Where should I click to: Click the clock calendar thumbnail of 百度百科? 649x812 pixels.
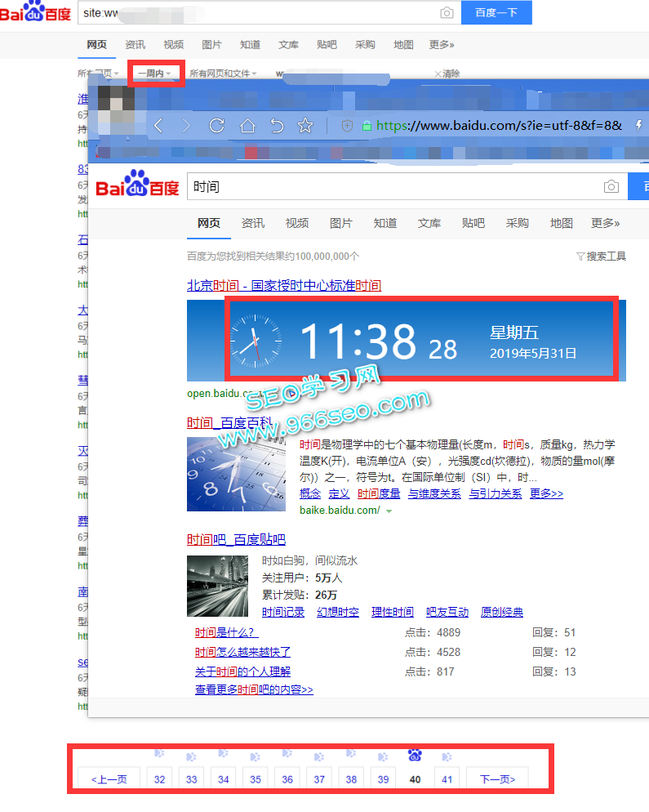pos(236,474)
